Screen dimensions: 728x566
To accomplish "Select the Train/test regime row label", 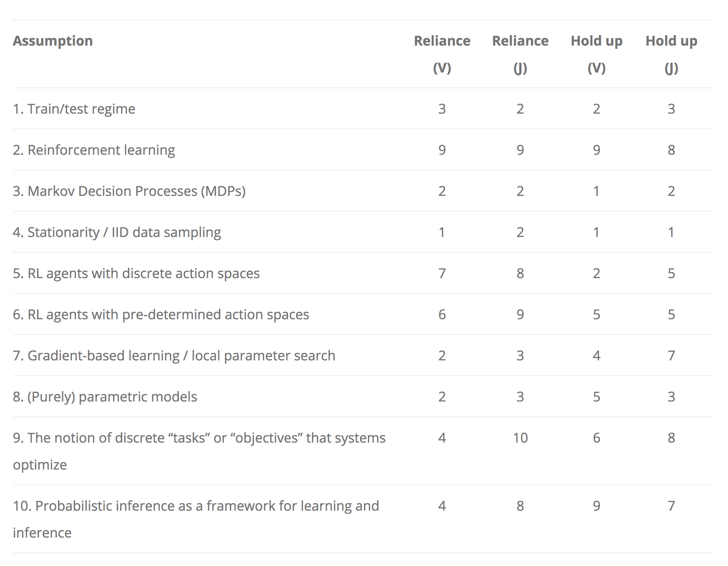I will coord(74,109).
